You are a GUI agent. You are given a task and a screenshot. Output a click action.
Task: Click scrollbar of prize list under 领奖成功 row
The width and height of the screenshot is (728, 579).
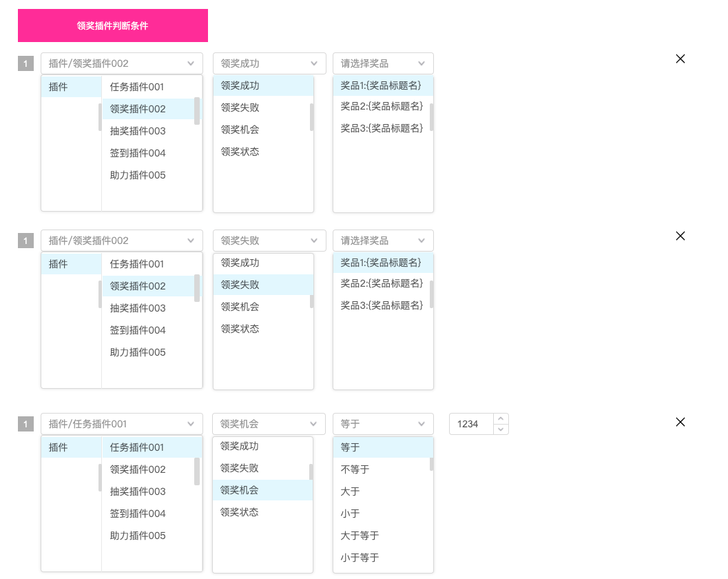click(x=431, y=117)
